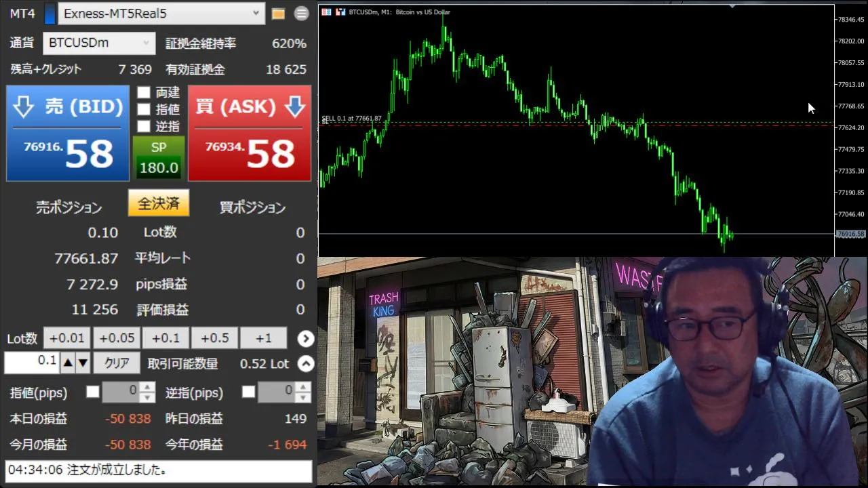Toggle the 逆指 stop order checkbox

(144, 126)
